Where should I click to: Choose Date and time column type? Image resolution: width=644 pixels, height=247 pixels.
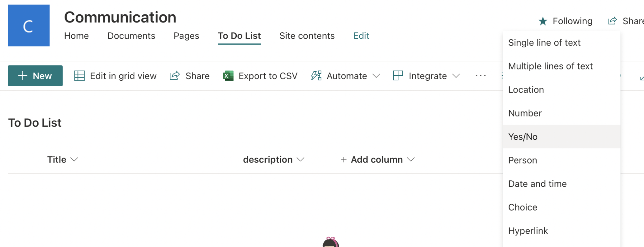pyautogui.click(x=537, y=184)
